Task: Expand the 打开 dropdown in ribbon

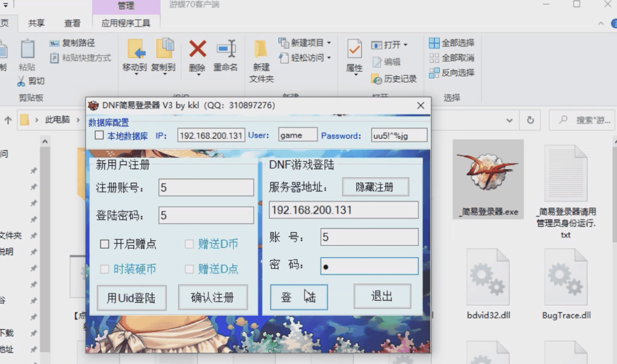Action: pos(405,45)
